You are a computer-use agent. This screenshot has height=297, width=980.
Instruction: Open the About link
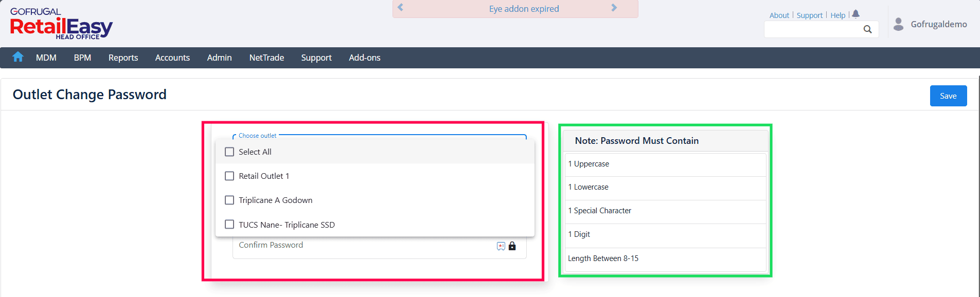point(779,15)
